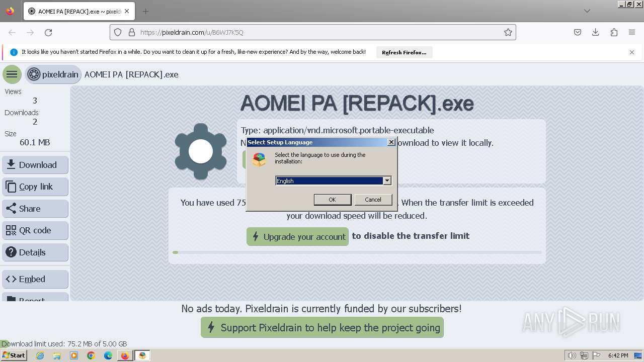Switch to setup installer taskbar item

click(142, 355)
